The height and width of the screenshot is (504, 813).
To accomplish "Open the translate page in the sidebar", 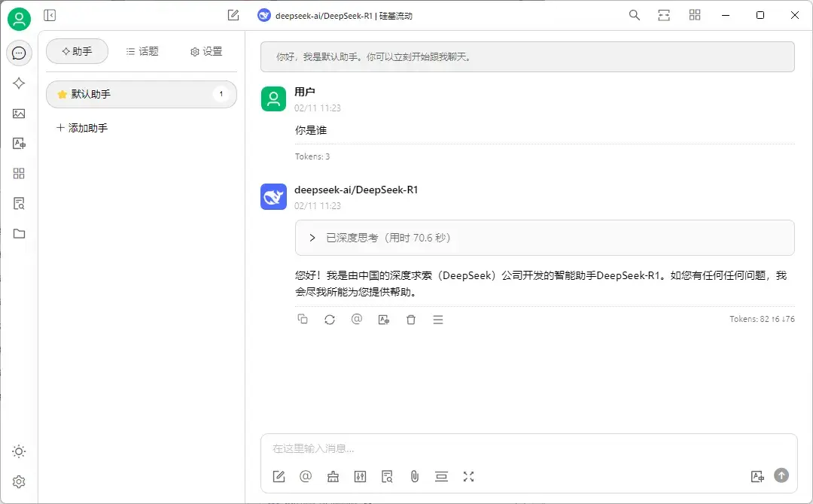I will 19,144.
